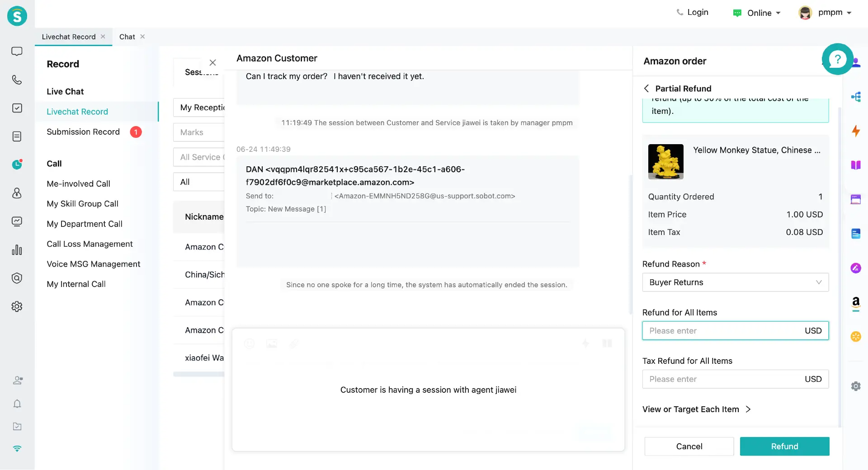The image size is (868, 470).
Task: Switch to the Livechat Record tab
Action: click(x=69, y=37)
